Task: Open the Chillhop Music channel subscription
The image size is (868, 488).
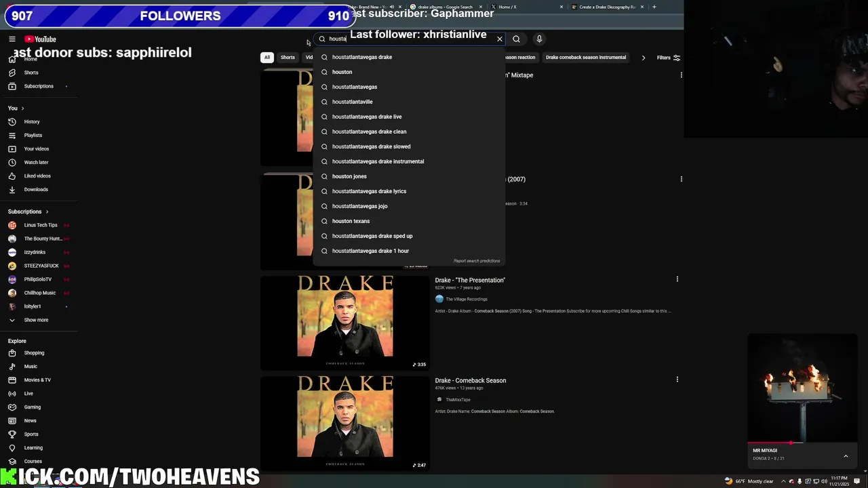Action: 40,293
